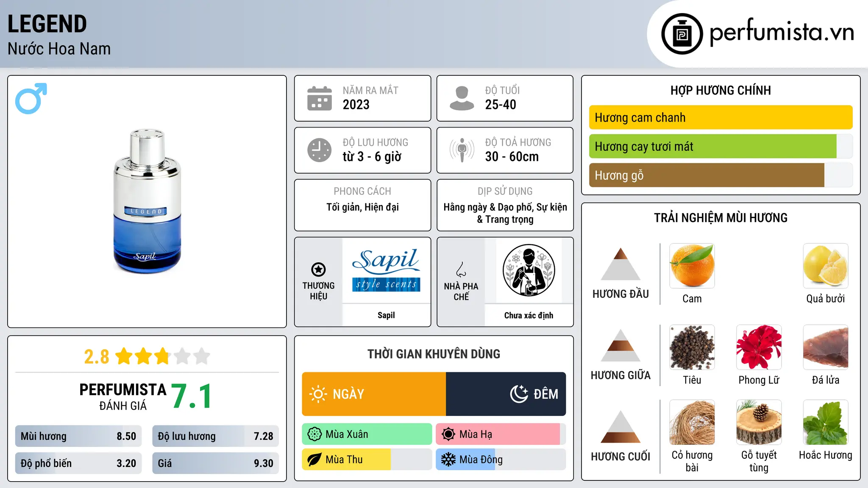868x488 pixels.
Task: Select the Tiêu black pepper note image
Action: [692, 347]
